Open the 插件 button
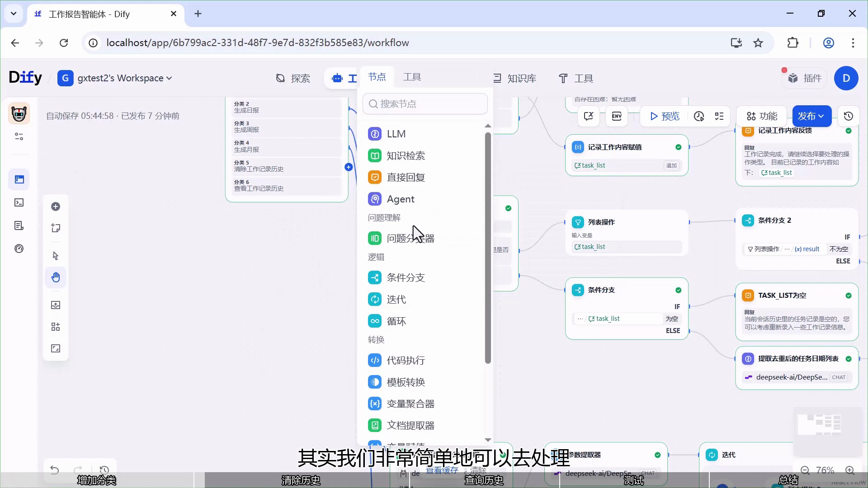 805,79
